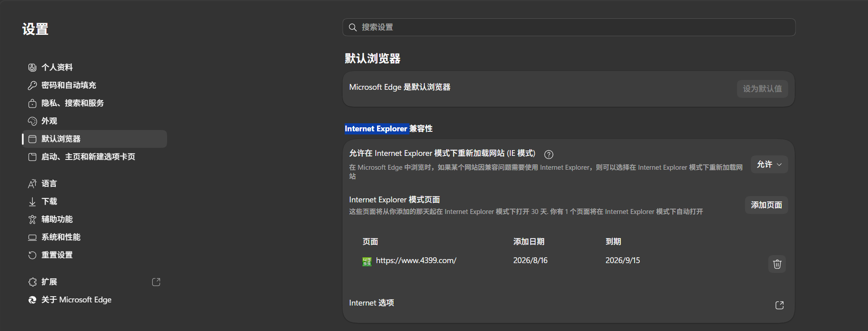Click the browser window icon beside 默认浏览器
The image size is (868, 331).
[x=32, y=139]
